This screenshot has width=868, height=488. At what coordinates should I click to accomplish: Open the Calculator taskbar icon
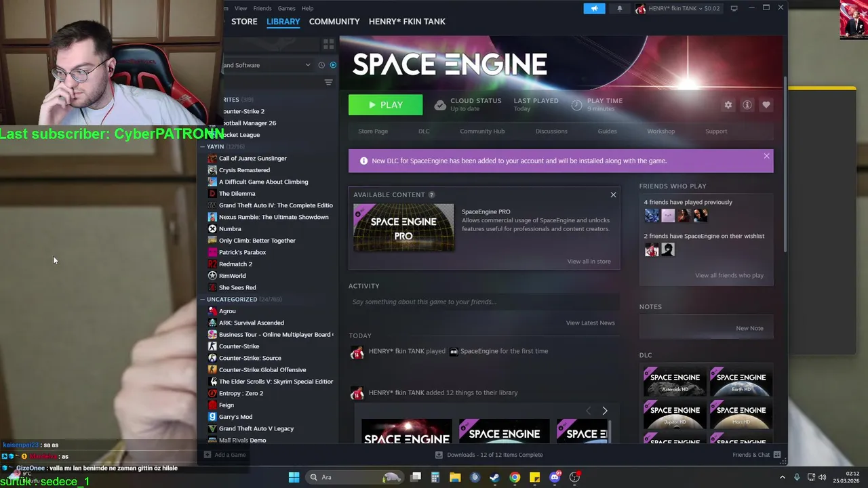pos(435,477)
